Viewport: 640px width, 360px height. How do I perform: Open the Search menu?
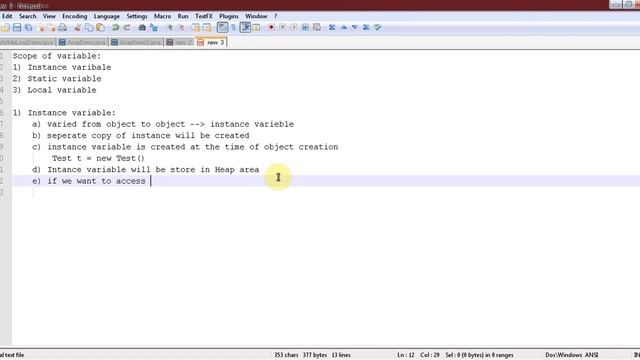coord(27,16)
